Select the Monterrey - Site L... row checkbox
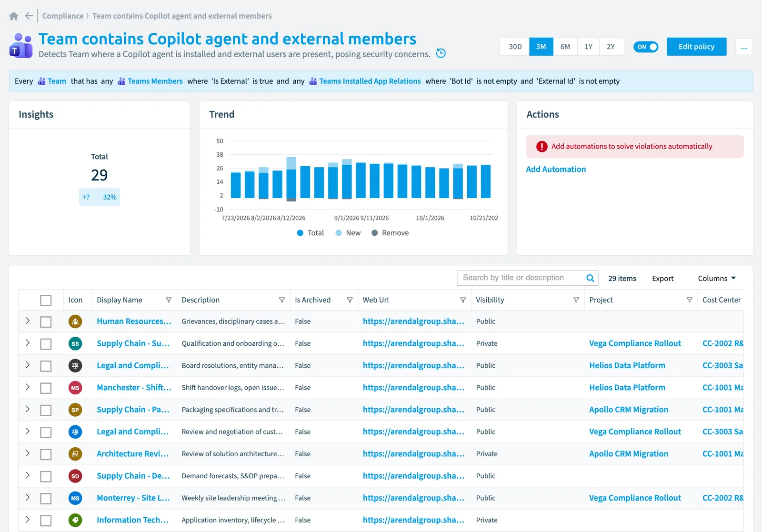 pos(46,499)
